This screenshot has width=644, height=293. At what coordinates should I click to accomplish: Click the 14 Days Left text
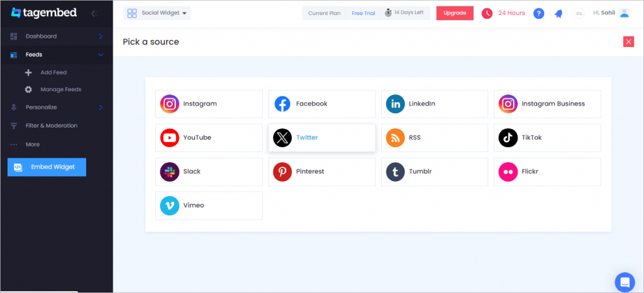pos(409,13)
